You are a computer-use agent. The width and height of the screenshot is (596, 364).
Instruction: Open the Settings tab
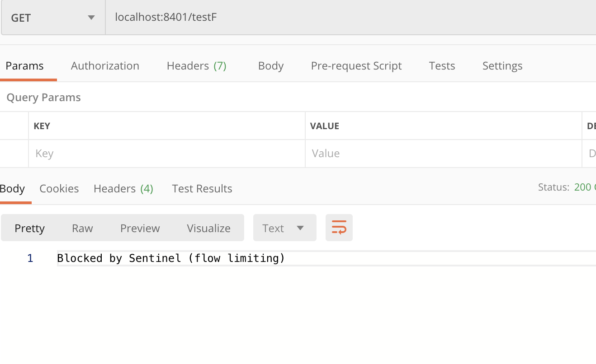tap(502, 66)
